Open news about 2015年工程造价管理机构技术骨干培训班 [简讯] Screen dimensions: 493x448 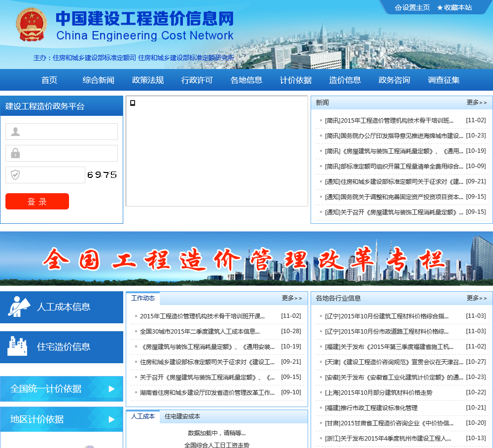point(389,121)
